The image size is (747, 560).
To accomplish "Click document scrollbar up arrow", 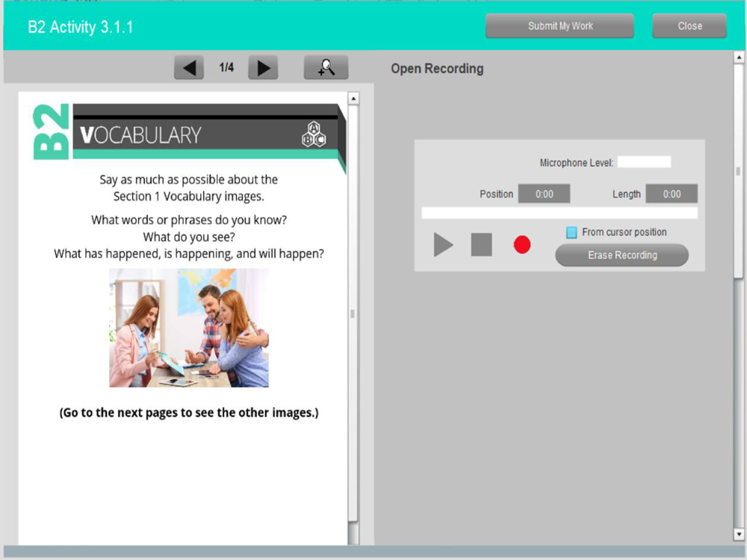I will coord(353,99).
